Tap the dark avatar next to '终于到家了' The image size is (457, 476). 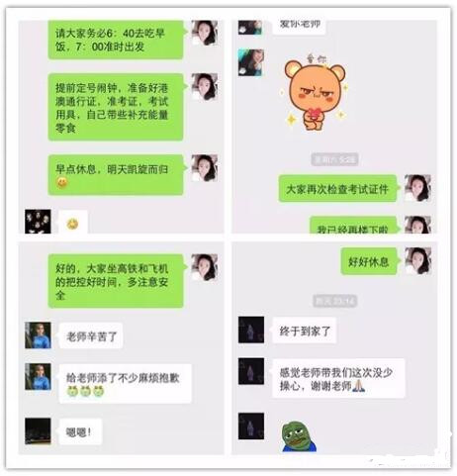tap(251, 330)
